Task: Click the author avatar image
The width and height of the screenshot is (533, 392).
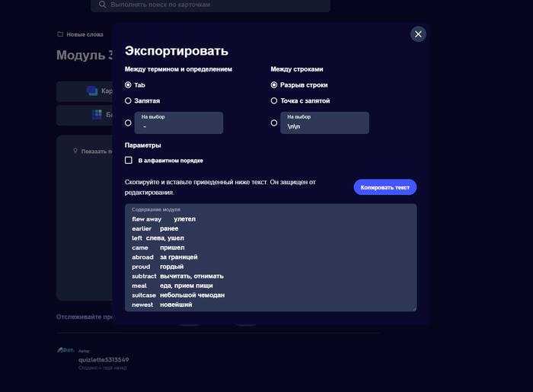Action: 65,350
